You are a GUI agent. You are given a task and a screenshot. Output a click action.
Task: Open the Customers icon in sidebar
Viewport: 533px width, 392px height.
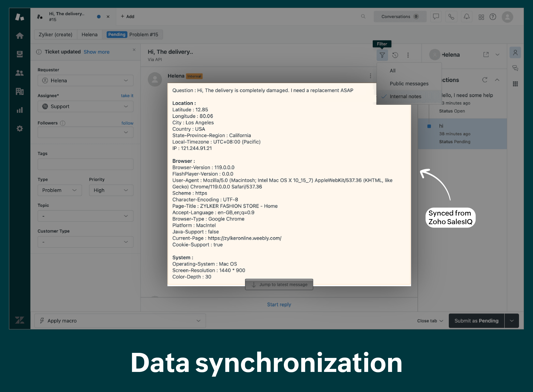tap(20, 73)
